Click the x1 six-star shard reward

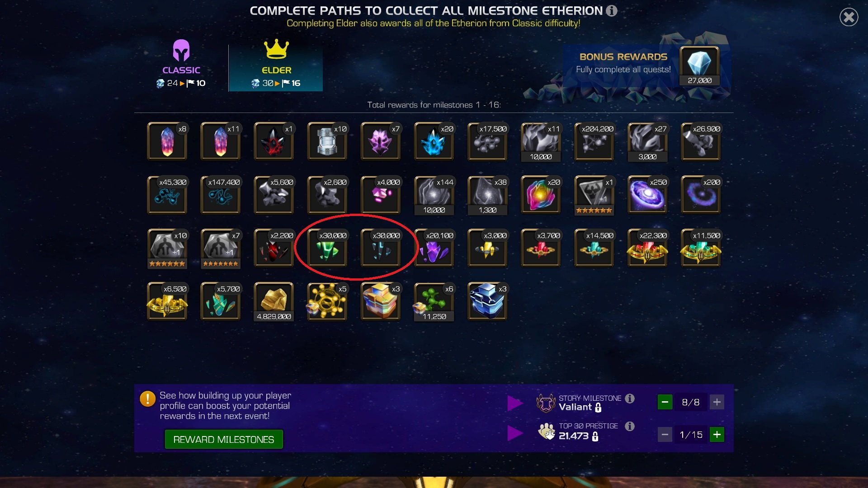pos(594,195)
